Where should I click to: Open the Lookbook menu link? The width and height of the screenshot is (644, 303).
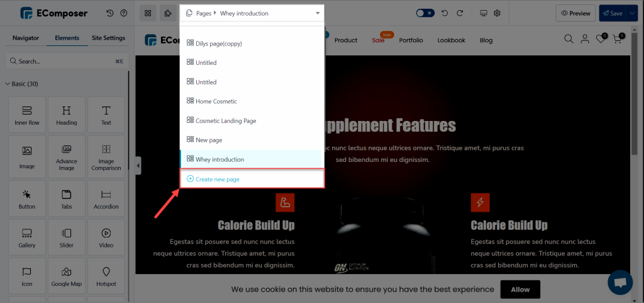pos(452,40)
